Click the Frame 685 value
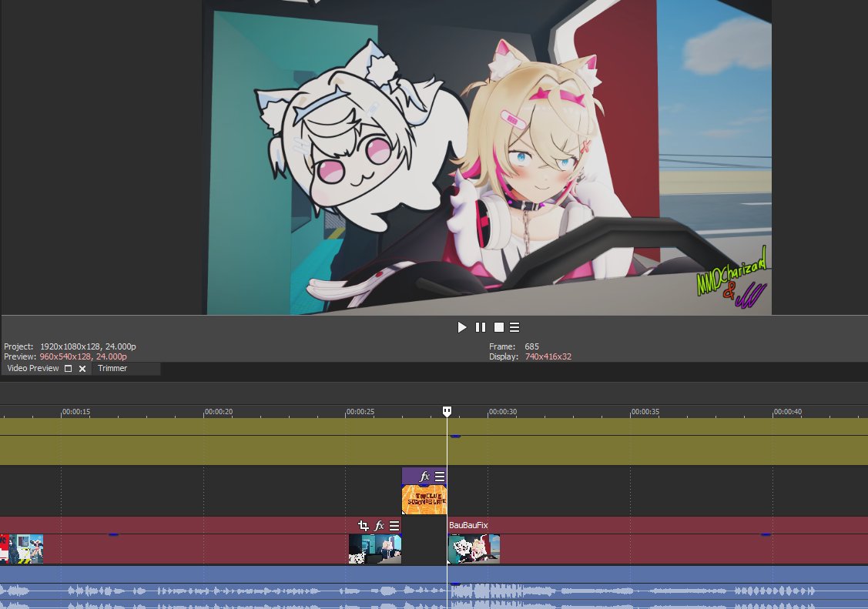868x609 pixels. (x=532, y=346)
